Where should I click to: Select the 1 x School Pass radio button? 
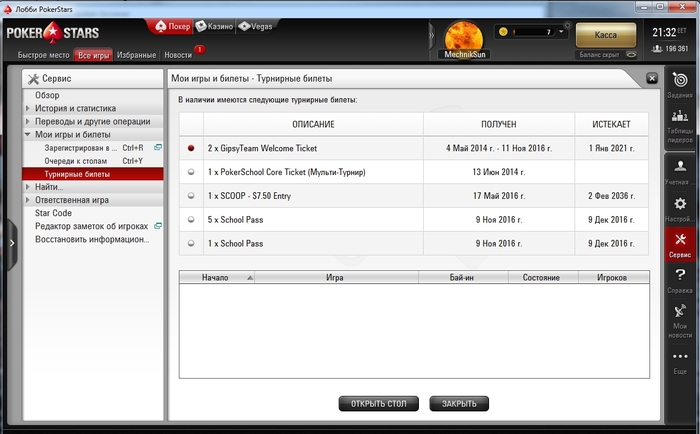pyautogui.click(x=191, y=243)
